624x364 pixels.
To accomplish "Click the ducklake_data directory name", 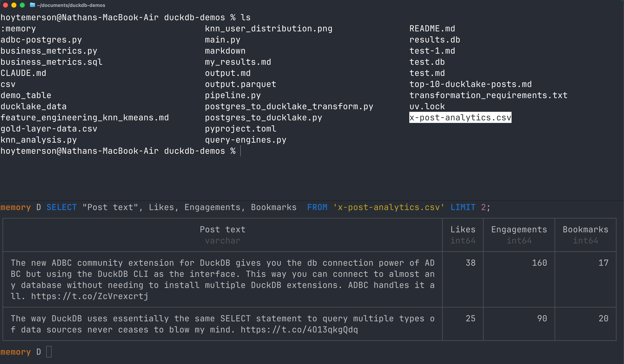I will pyautogui.click(x=33, y=106).
